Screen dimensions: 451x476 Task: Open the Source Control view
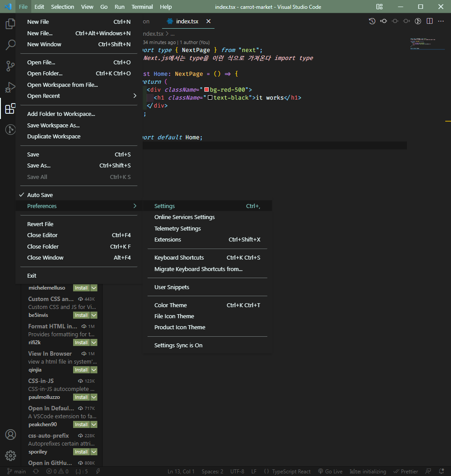point(10,66)
